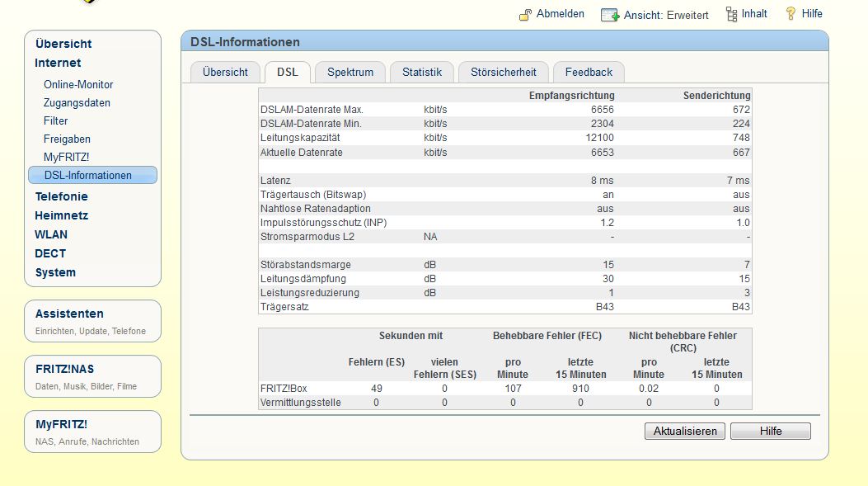
Task: Click FEC value 910
Action: (x=580, y=389)
